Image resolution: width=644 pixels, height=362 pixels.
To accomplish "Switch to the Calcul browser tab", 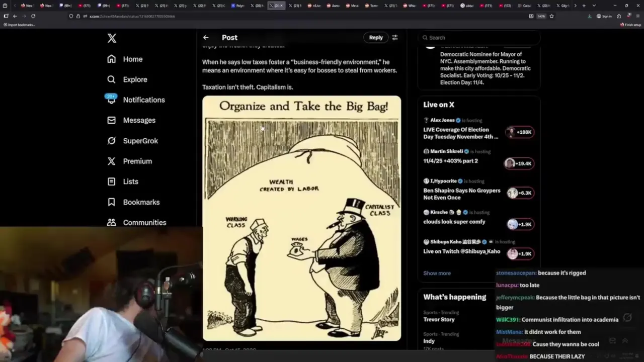I will pos(525,6).
